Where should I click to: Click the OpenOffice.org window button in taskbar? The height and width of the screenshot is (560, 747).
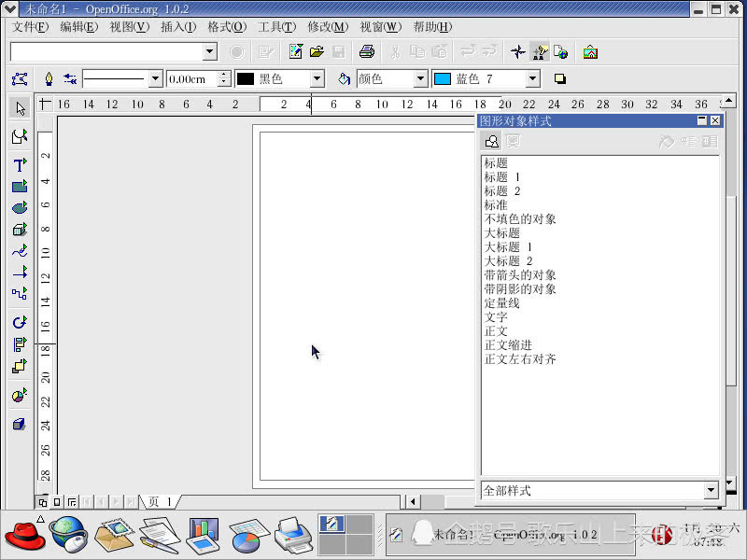coord(510,535)
